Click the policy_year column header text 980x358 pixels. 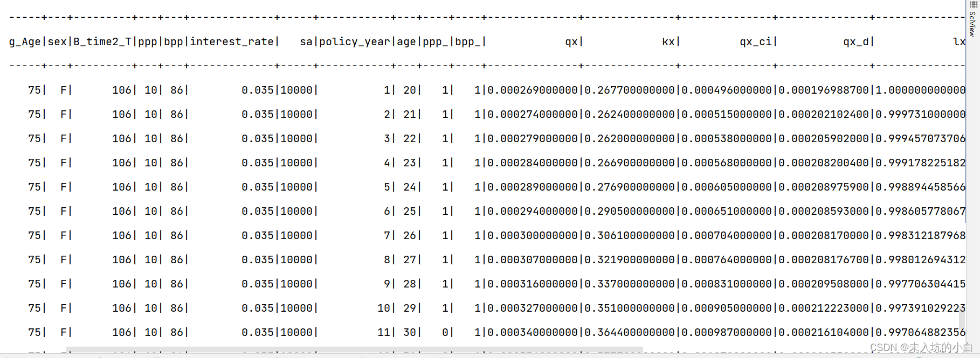point(354,42)
